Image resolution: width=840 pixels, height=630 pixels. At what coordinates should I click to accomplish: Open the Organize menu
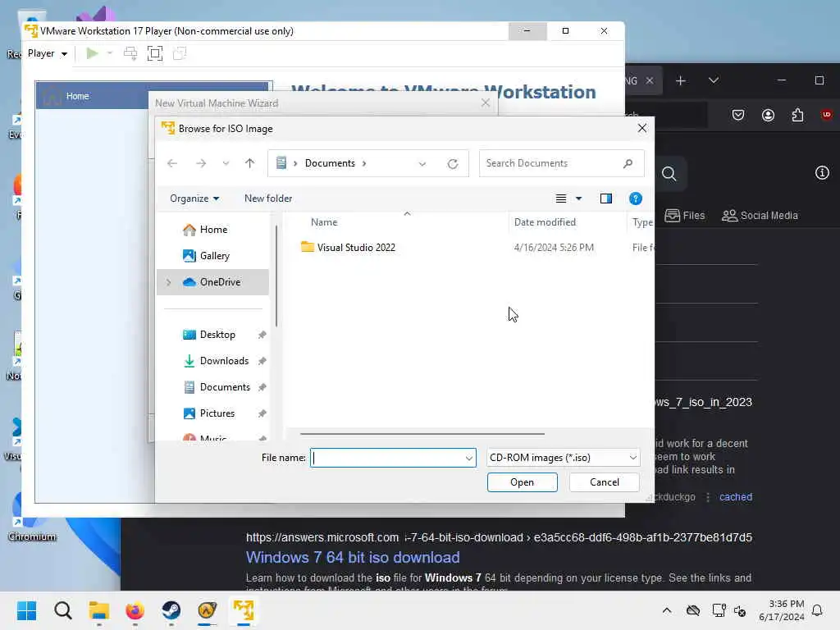point(194,199)
